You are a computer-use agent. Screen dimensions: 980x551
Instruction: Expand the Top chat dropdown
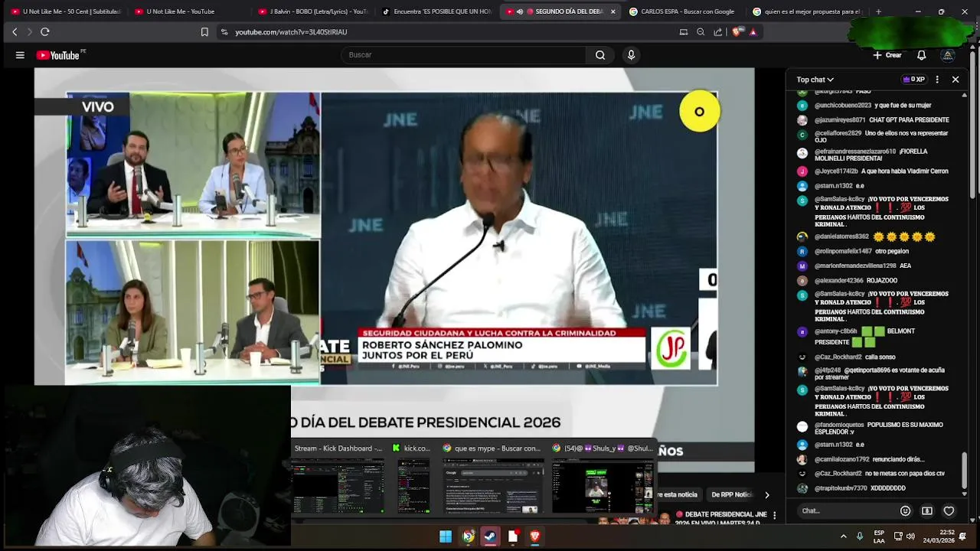(x=815, y=80)
